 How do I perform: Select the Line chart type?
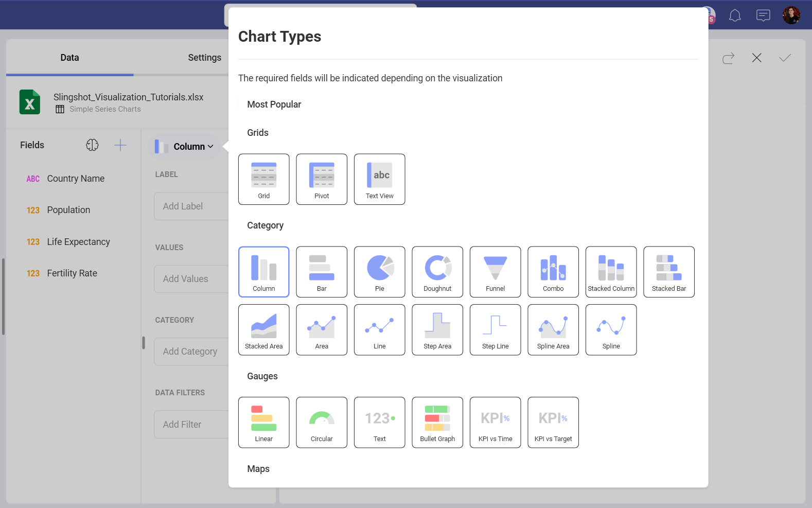(380, 330)
